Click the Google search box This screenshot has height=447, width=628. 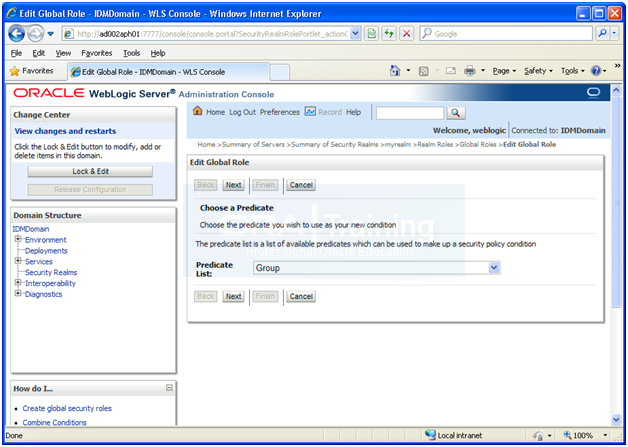pos(507,34)
